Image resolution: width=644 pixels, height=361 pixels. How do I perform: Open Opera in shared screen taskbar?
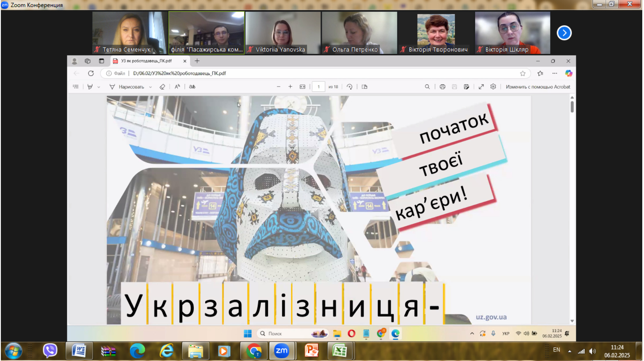[x=351, y=334]
